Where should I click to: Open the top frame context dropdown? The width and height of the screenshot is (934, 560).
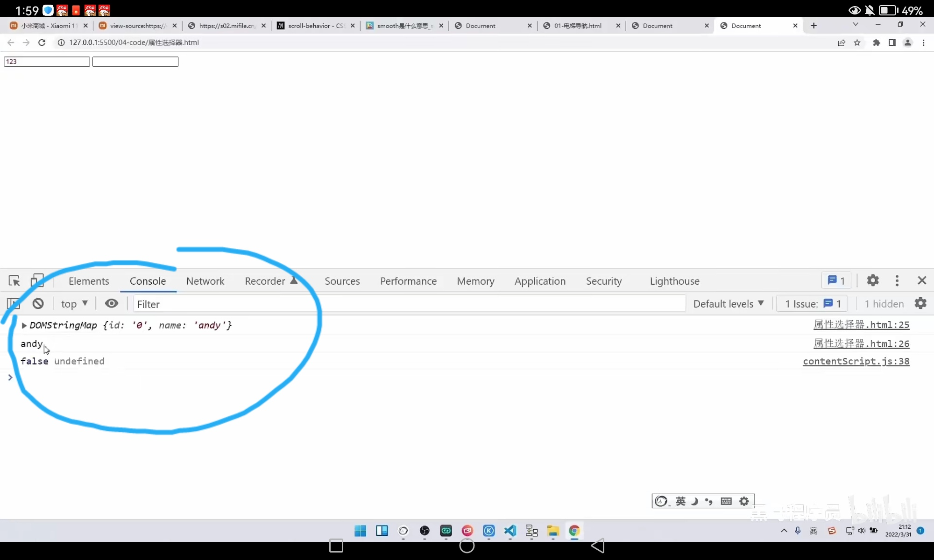pyautogui.click(x=74, y=303)
